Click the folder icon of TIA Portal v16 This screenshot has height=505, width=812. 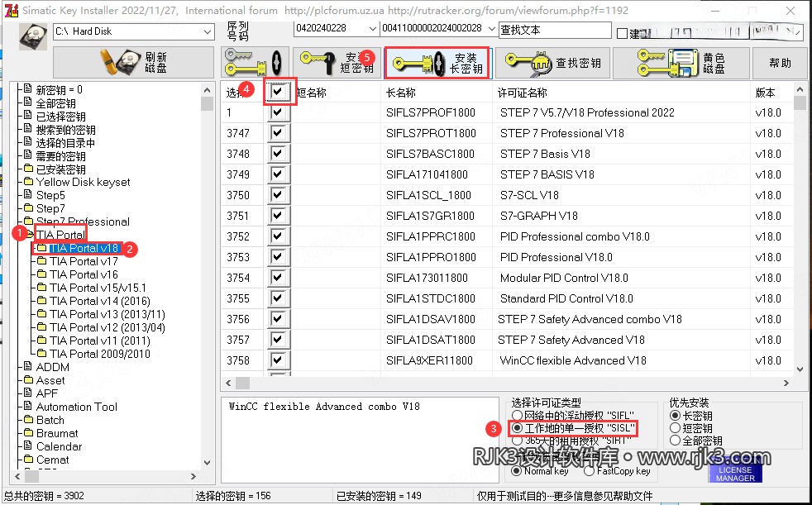pos(42,274)
